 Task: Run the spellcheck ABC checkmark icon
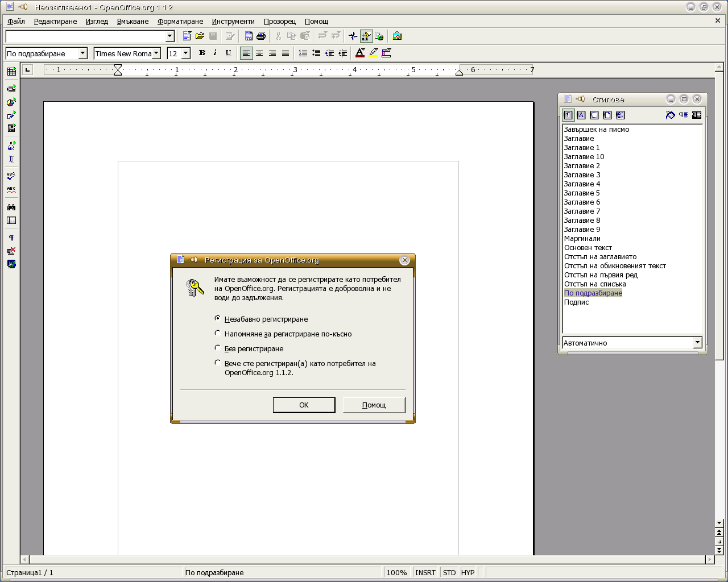pos(11,176)
